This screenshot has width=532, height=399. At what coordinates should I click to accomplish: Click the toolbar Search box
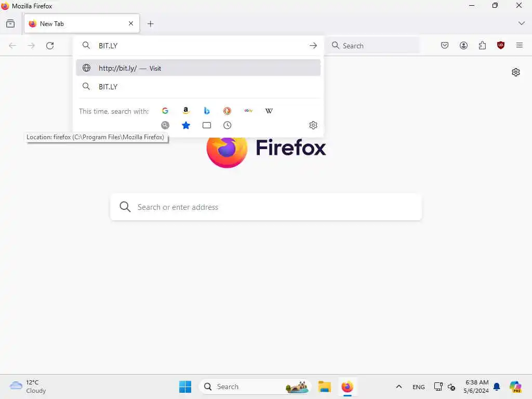coord(374,46)
